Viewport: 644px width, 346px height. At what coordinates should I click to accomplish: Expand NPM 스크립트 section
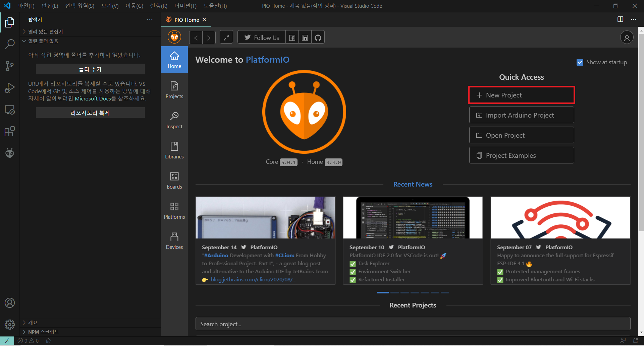click(91, 332)
